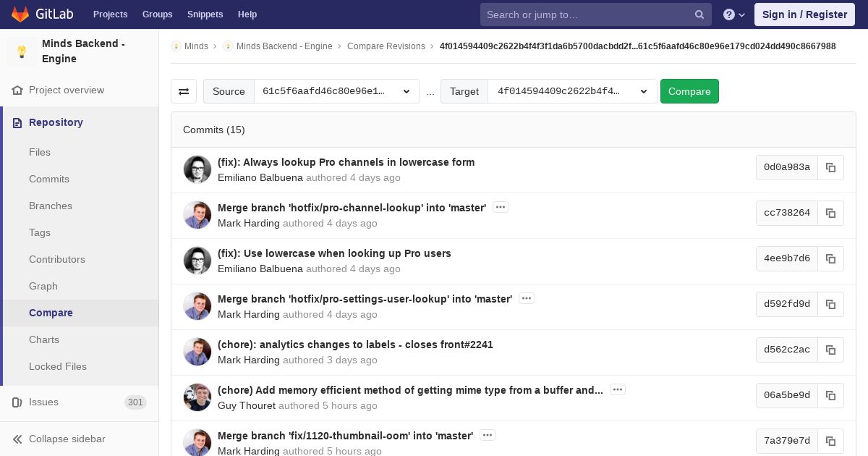
Task: Click the GitLab fox logo
Action: (x=20, y=14)
